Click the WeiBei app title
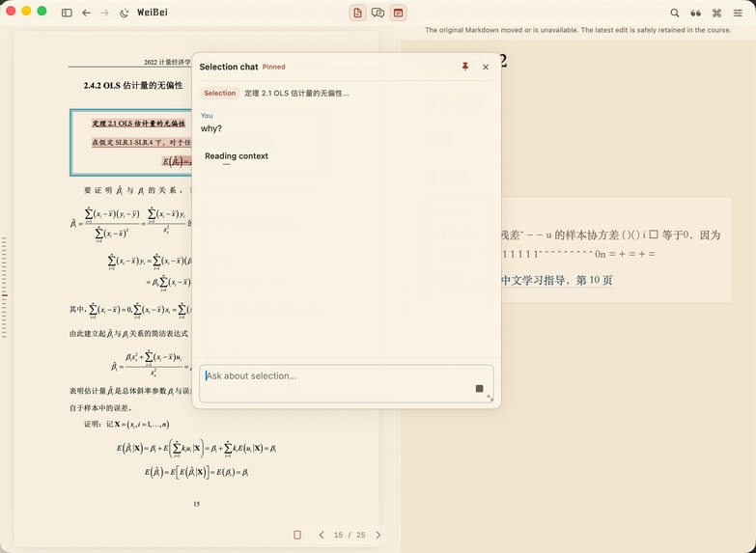This screenshot has width=756, height=553. (153, 13)
